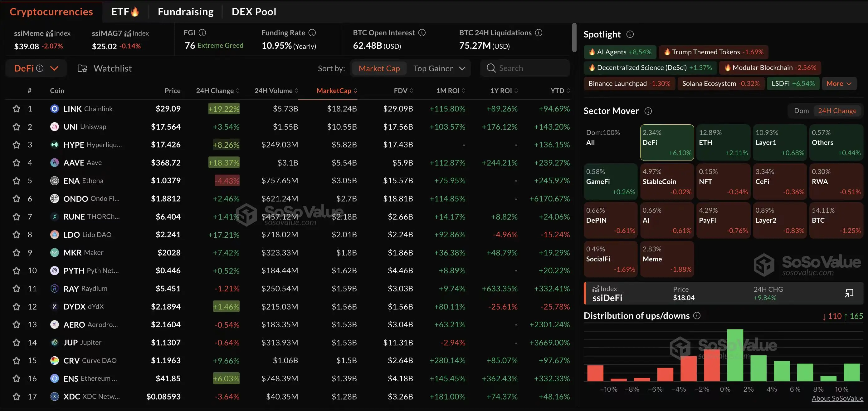Click the FGI info icon

click(202, 33)
